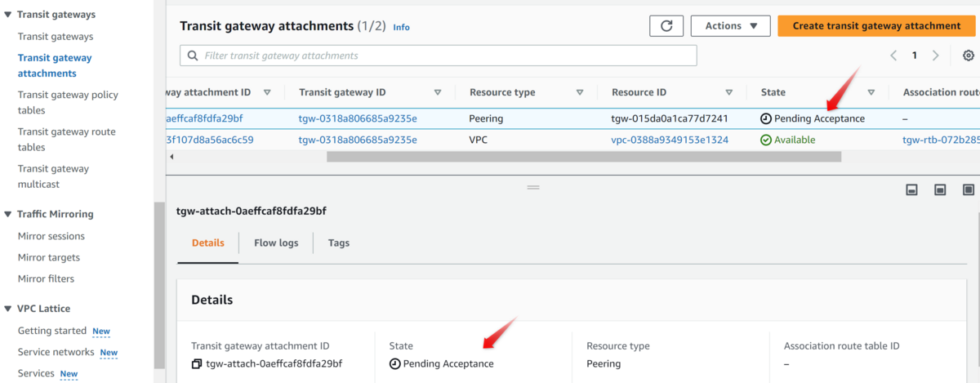This screenshot has height=383, width=980.
Task: Collapse the VPC Lattice sidebar section
Action: 8,309
